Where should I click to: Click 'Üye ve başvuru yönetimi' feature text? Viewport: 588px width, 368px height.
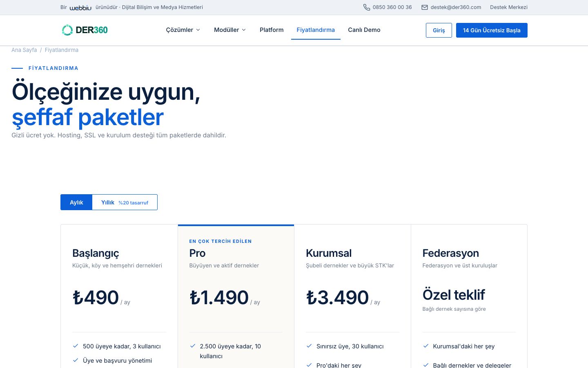117,361
